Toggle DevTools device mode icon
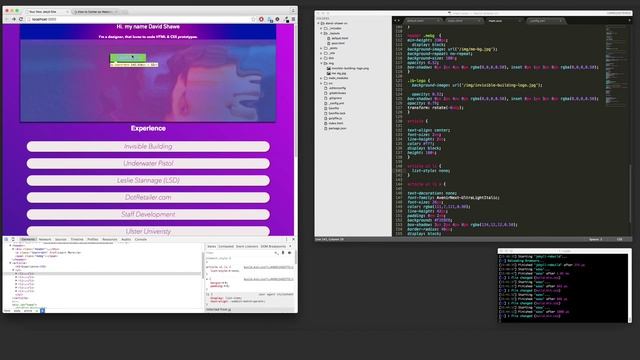This screenshot has height=360, width=640. pyautogui.click(x=13, y=239)
